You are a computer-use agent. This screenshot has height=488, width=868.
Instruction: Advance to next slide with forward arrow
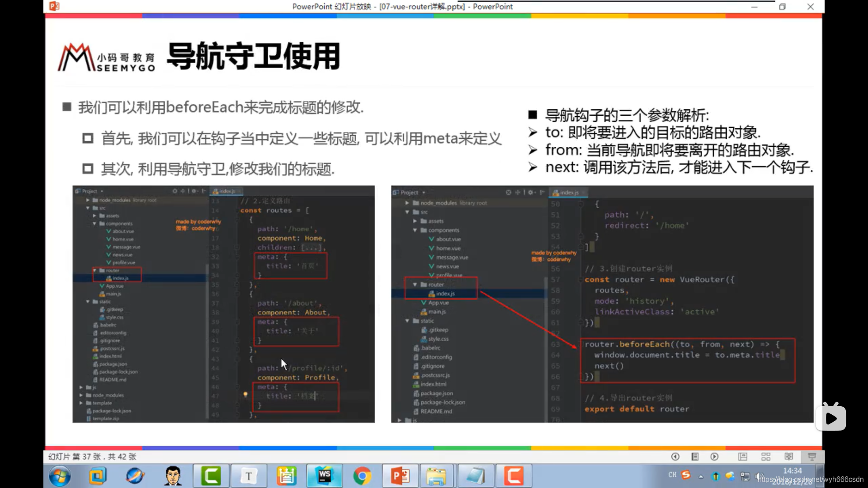click(714, 457)
